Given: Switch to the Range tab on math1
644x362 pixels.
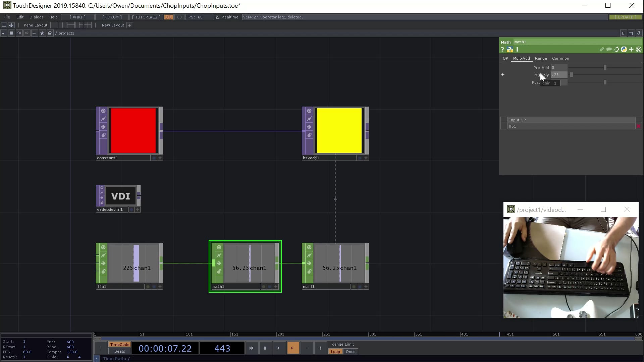Looking at the screenshot, I should click(541, 58).
